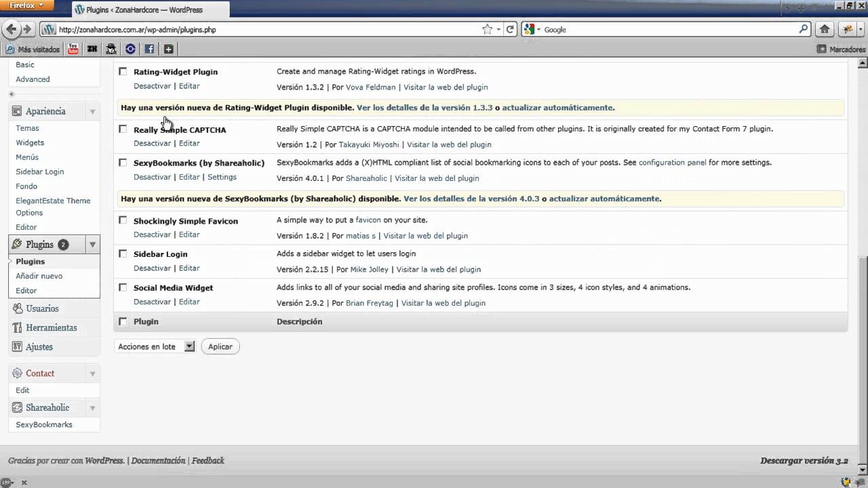Image resolution: width=868 pixels, height=488 pixels.
Task: Tick the Rating-Widget Plugin checkbox
Action: (x=123, y=71)
